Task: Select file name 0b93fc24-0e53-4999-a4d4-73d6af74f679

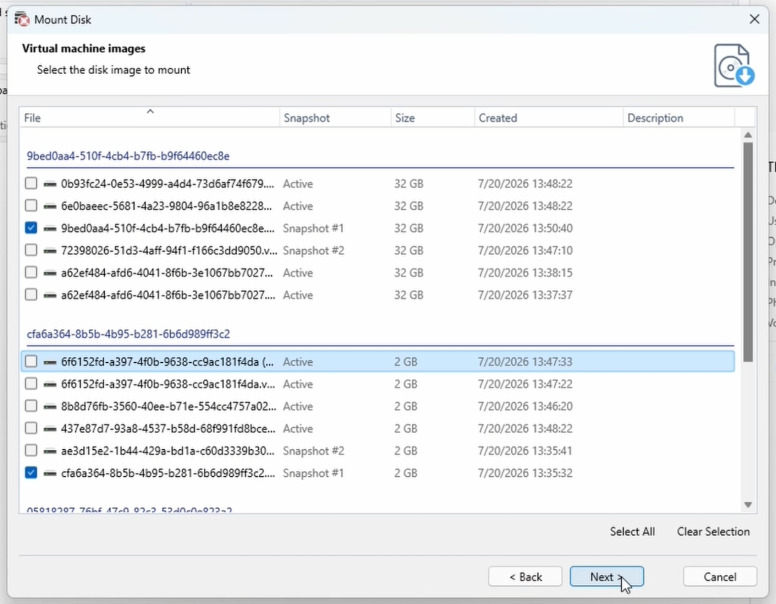Action: 167,184
